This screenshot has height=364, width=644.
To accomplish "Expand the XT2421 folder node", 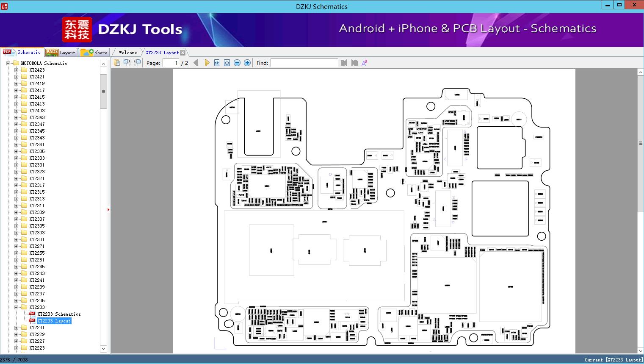I will coord(16,77).
